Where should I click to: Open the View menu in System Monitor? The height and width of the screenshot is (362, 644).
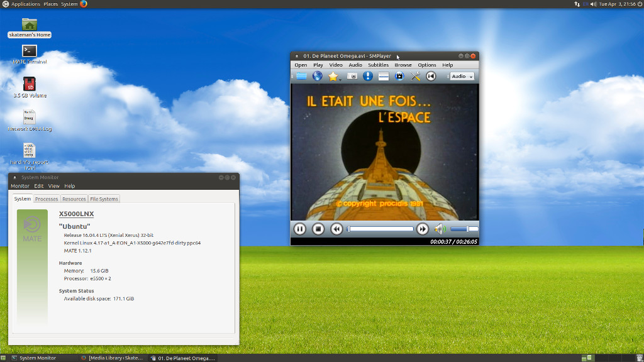click(54, 186)
